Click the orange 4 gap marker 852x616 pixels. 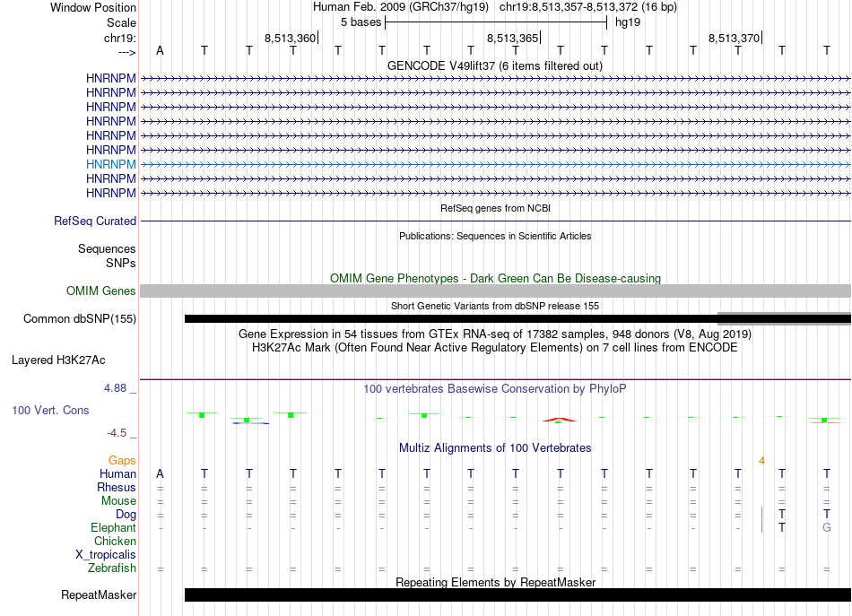(761, 461)
